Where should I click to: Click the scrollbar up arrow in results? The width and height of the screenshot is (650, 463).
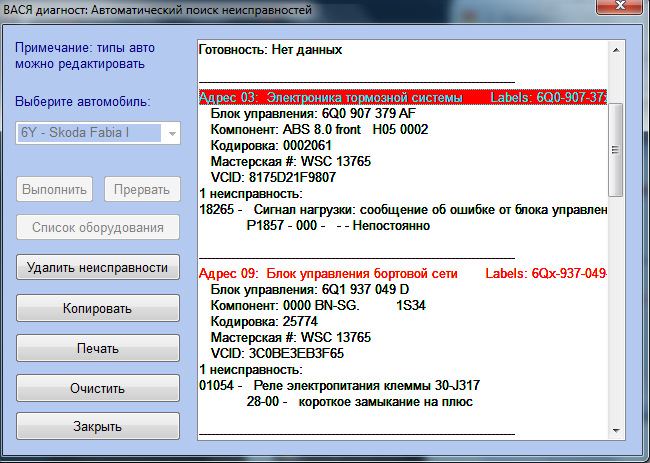[x=616, y=50]
